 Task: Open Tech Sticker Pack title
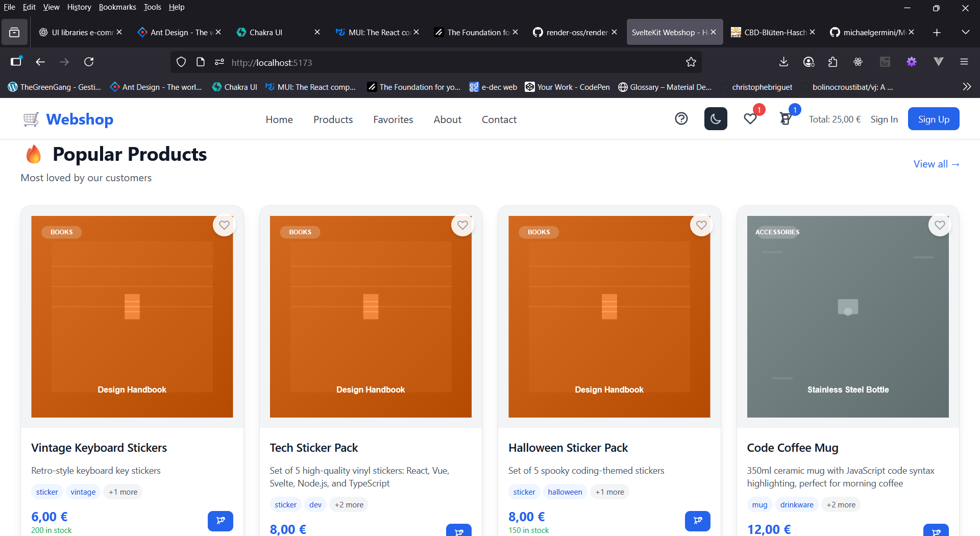point(314,448)
